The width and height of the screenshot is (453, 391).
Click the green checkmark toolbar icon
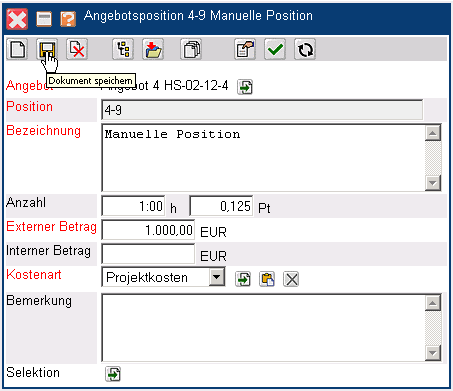[275, 49]
